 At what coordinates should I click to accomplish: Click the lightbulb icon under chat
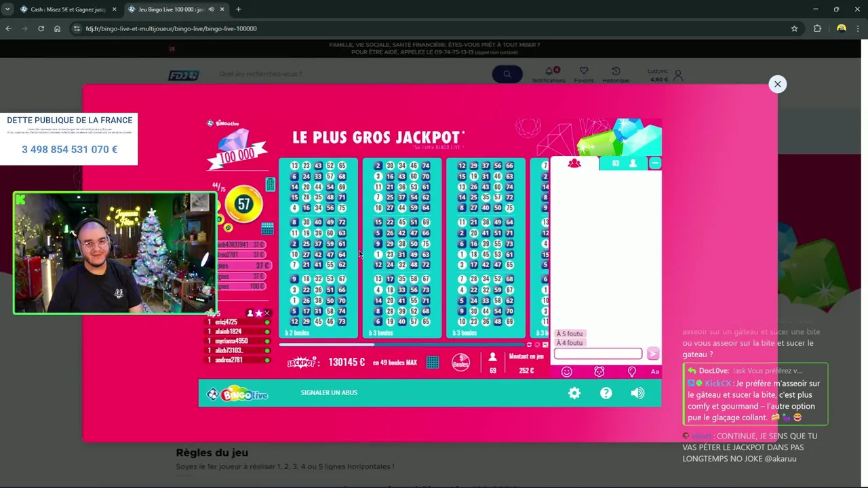(632, 371)
